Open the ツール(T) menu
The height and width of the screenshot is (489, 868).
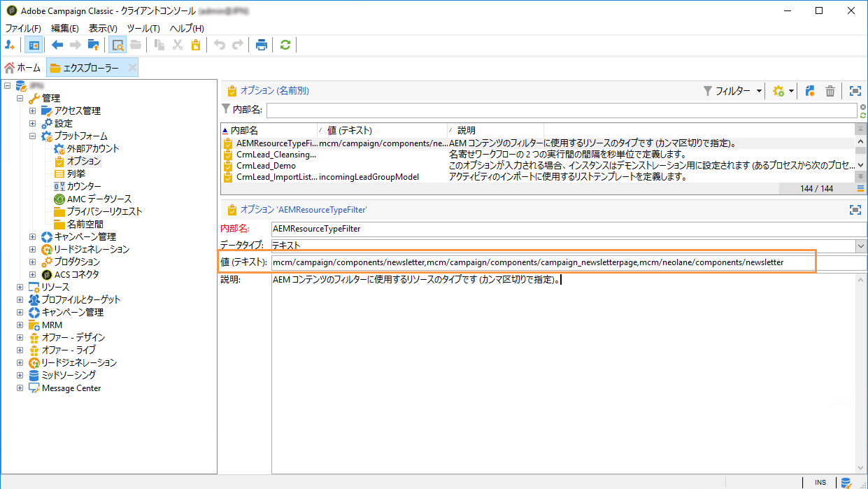click(143, 28)
